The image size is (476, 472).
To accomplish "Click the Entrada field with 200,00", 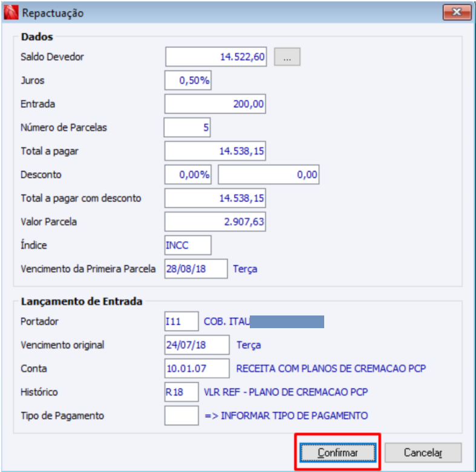I will point(215,104).
